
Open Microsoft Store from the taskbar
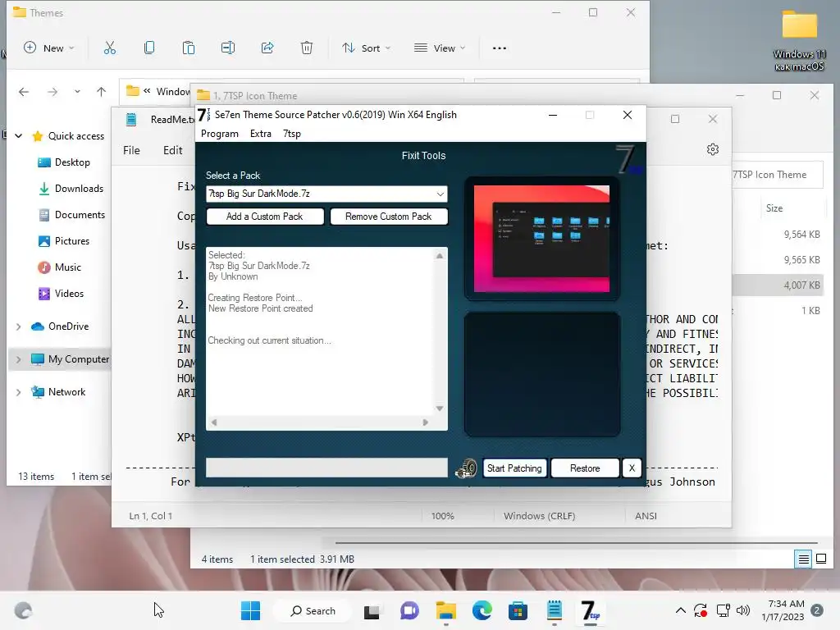point(518,610)
